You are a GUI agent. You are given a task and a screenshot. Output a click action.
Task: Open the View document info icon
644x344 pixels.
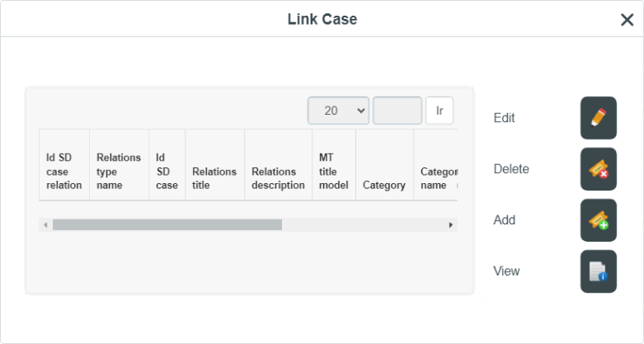pyautogui.click(x=599, y=271)
